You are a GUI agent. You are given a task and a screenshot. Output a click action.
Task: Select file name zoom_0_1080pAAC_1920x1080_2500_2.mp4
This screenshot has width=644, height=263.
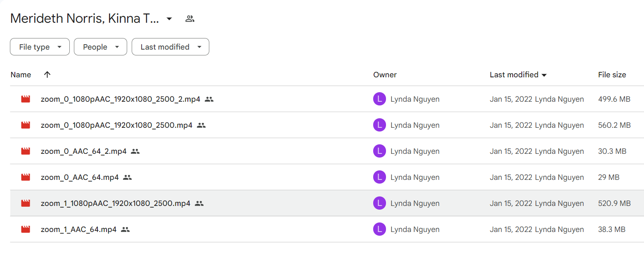(x=121, y=99)
